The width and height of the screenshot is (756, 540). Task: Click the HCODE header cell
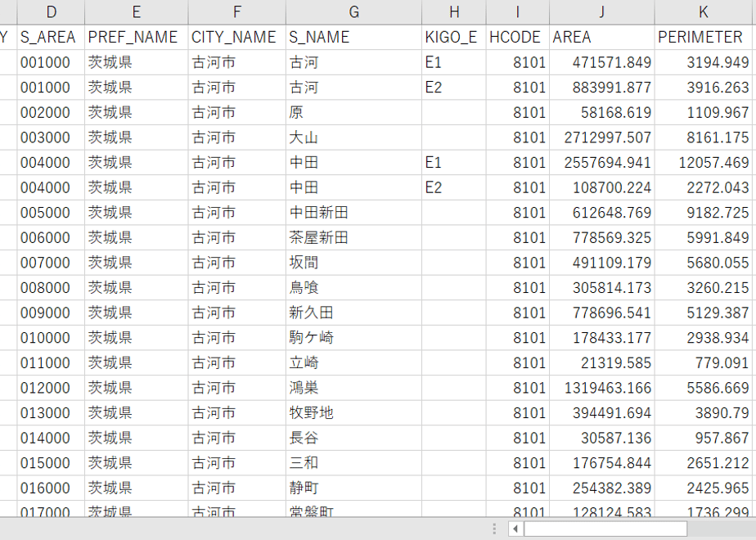coord(517,37)
